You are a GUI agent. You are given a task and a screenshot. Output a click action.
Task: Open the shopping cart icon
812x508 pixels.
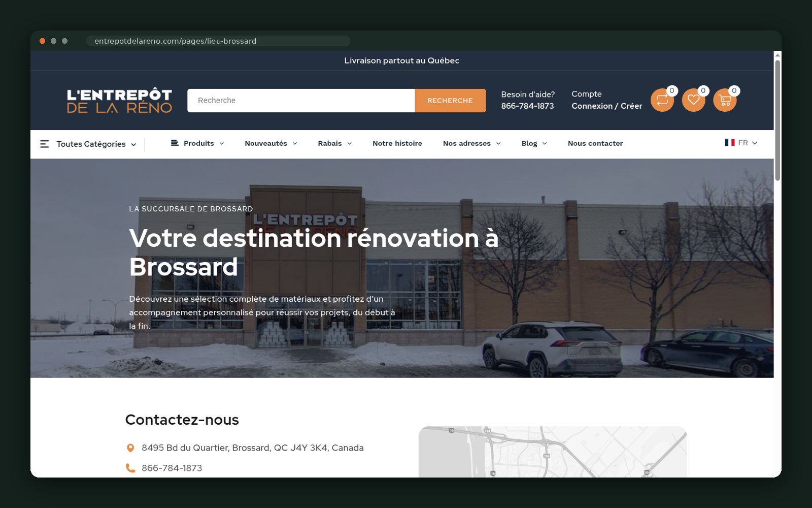coord(725,100)
